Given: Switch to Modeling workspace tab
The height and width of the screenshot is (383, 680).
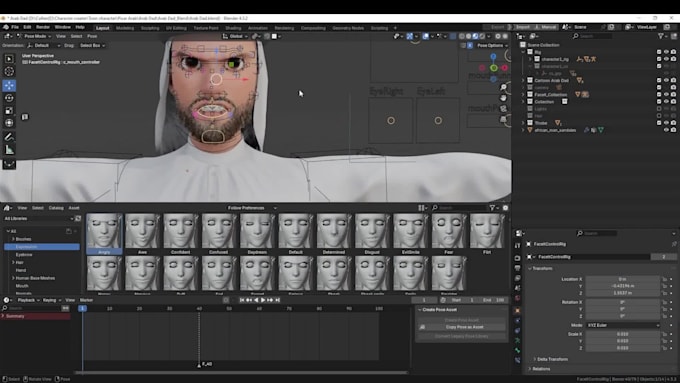Looking at the screenshot, I should [x=125, y=28].
